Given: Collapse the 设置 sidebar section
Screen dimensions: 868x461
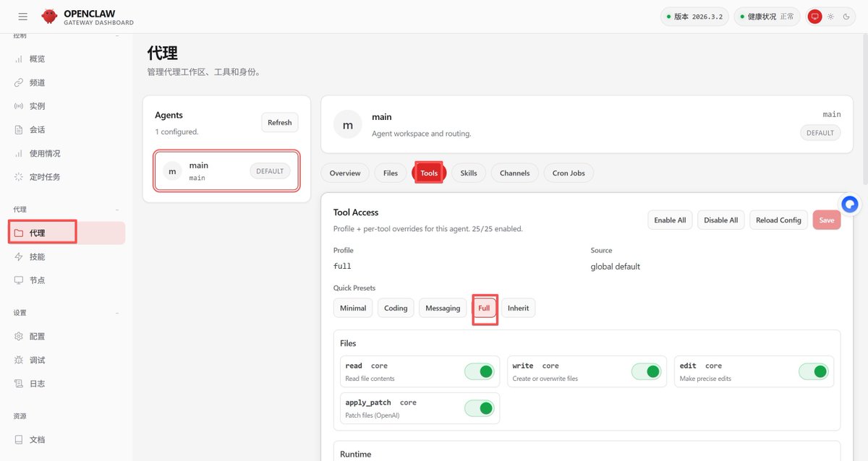Looking at the screenshot, I should pyautogui.click(x=116, y=312).
